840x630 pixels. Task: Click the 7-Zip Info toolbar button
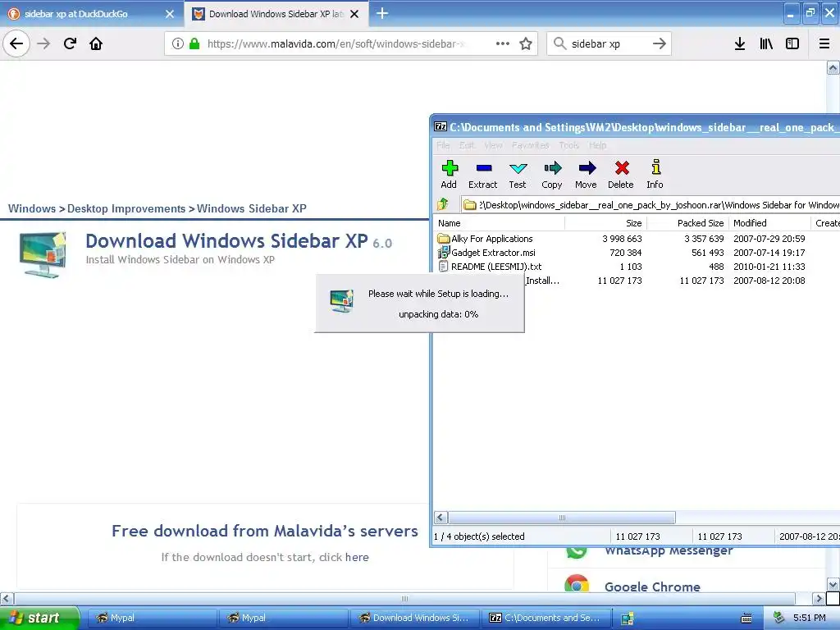pyautogui.click(x=655, y=175)
